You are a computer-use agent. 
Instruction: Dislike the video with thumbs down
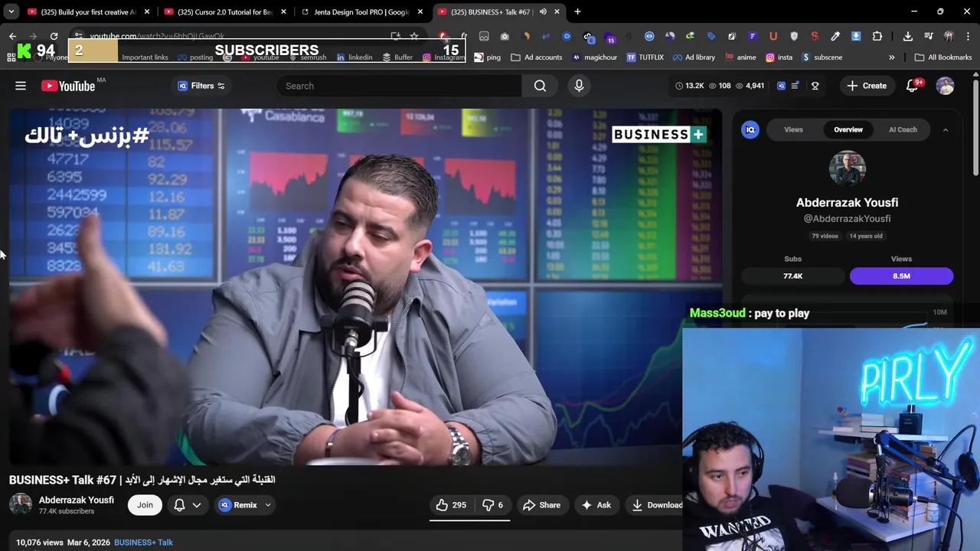(492, 505)
